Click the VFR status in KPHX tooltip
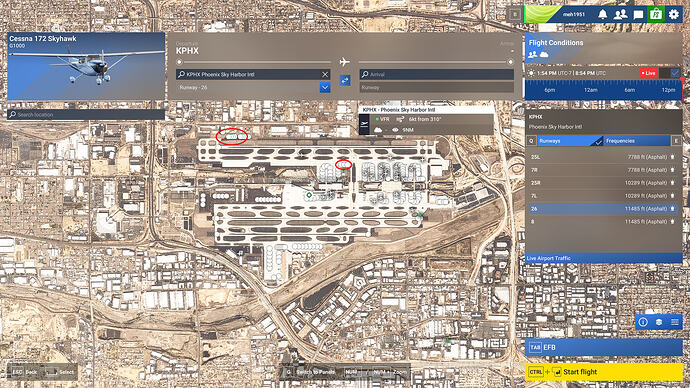Viewport: 690px width, 388px height. click(382, 119)
